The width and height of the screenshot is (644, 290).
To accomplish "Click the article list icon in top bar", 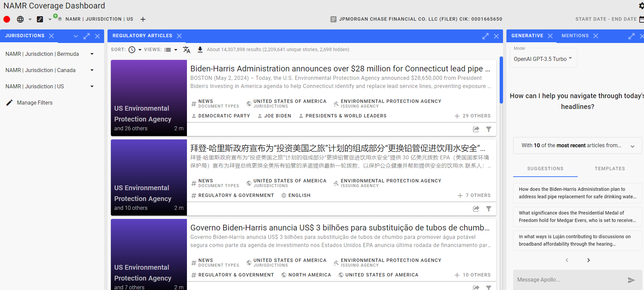I will point(40,19).
